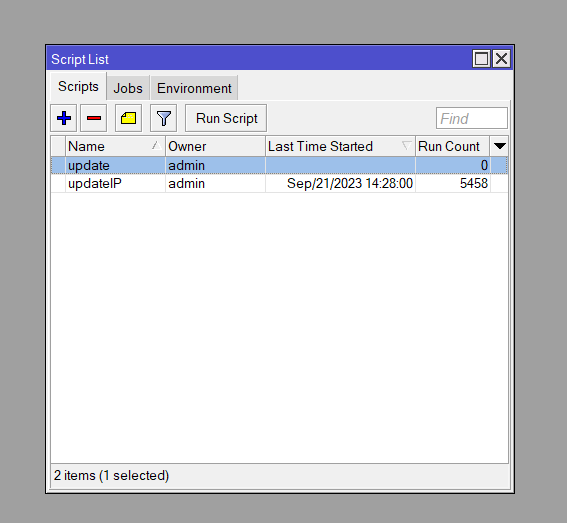Open comment editor via yellow note icon
This screenshot has height=523, width=567.
(x=128, y=118)
